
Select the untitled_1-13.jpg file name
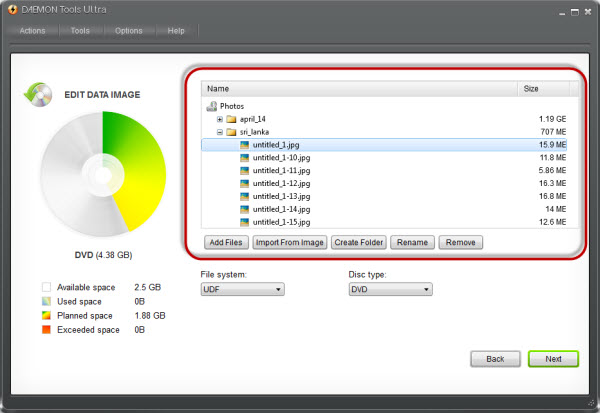point(281,196)
